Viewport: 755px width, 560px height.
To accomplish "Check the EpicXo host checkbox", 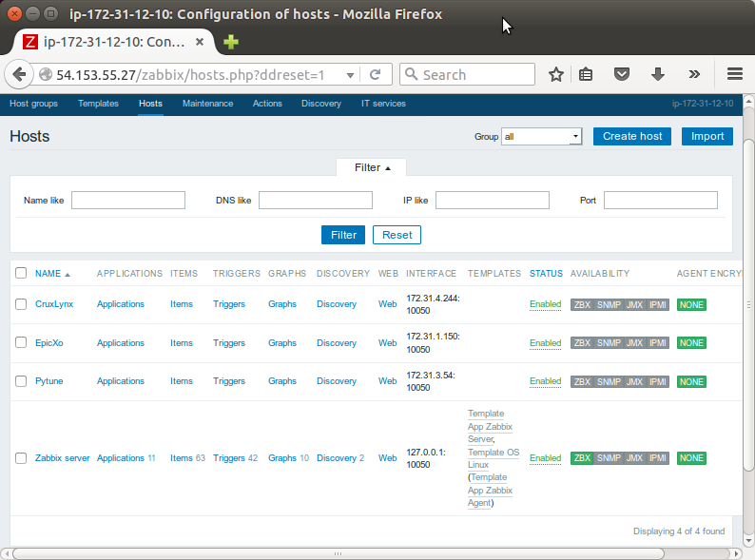I will [21, 342].
